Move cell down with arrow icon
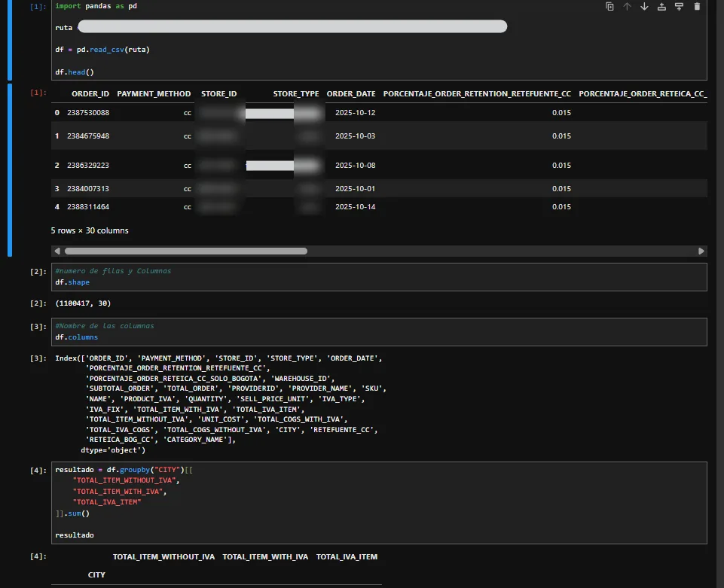This screenshot has height=588, width=724. (644, 7)
